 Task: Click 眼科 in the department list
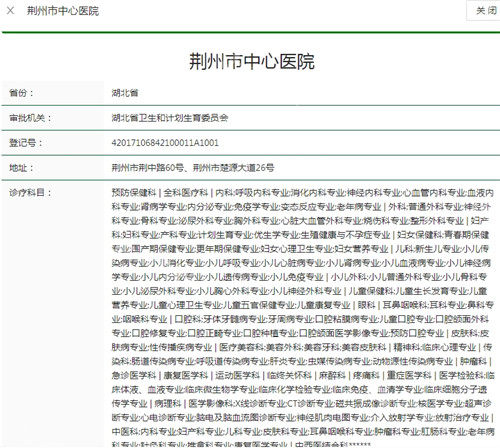coord(366,305)
